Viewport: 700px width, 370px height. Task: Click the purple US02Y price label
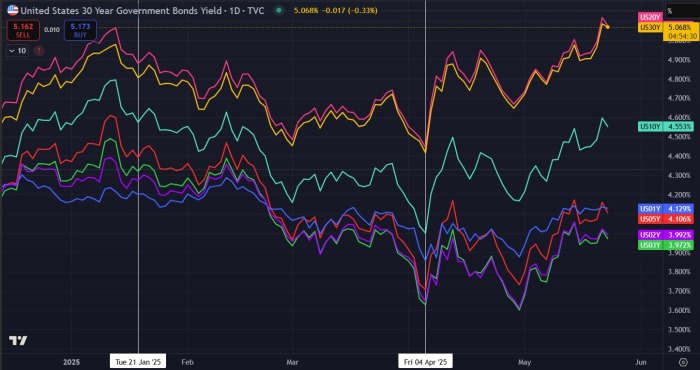667,235
